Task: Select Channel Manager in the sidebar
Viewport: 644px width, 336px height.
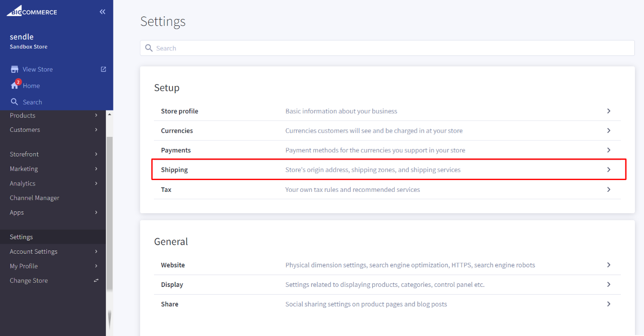Action: (x=35, y=198)
